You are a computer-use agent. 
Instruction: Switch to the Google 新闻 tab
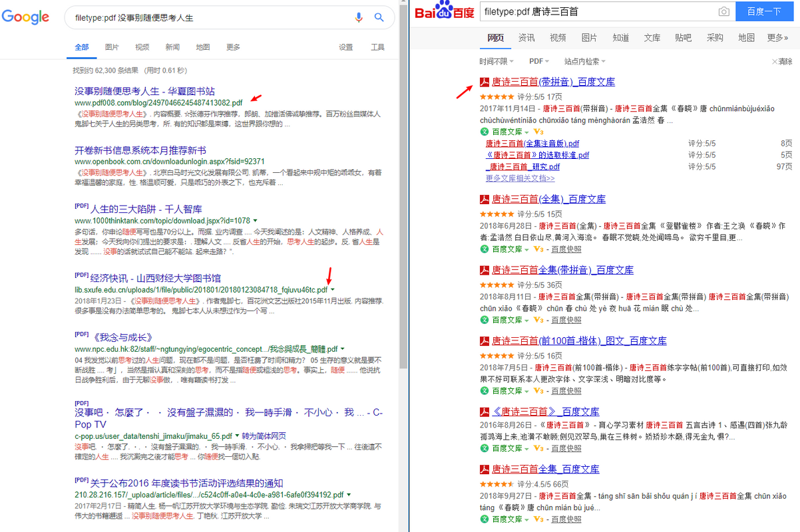click(172, 47)
